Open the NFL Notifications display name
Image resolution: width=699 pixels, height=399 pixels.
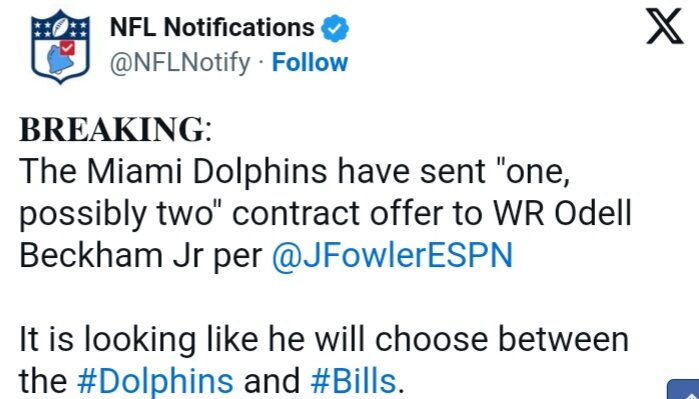point(212,28)
